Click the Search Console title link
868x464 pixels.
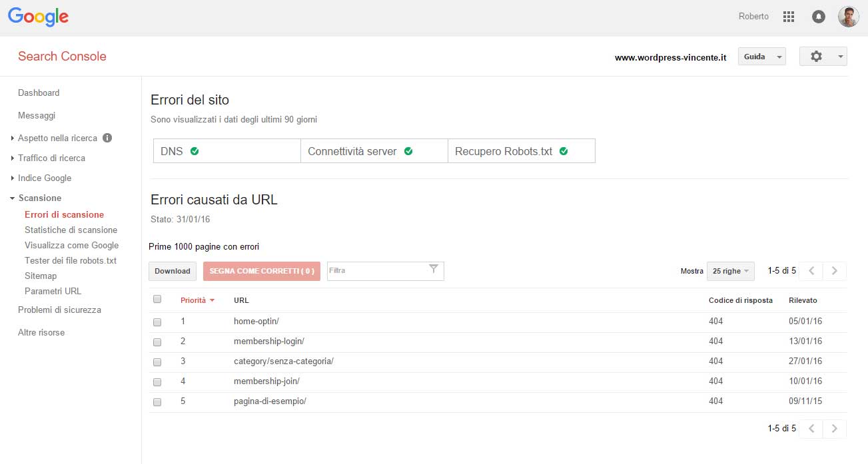coord(62,57)
